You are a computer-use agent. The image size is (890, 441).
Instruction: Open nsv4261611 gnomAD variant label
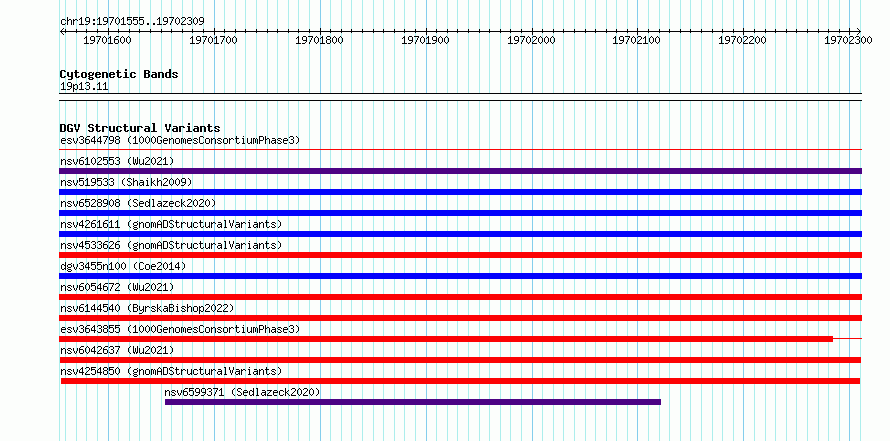(171, 224)
